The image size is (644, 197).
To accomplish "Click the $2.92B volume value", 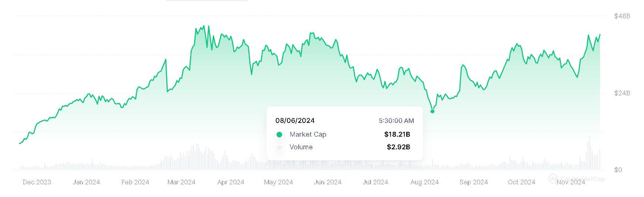I will (398, 147).
